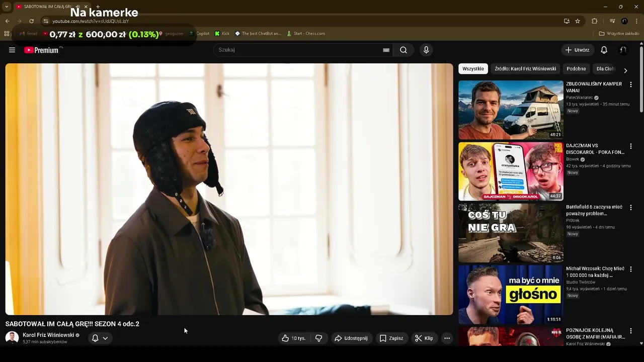The height and width of the screenshot is (362, 644).
Task: Start voice search with microphone
Action: 426,50
